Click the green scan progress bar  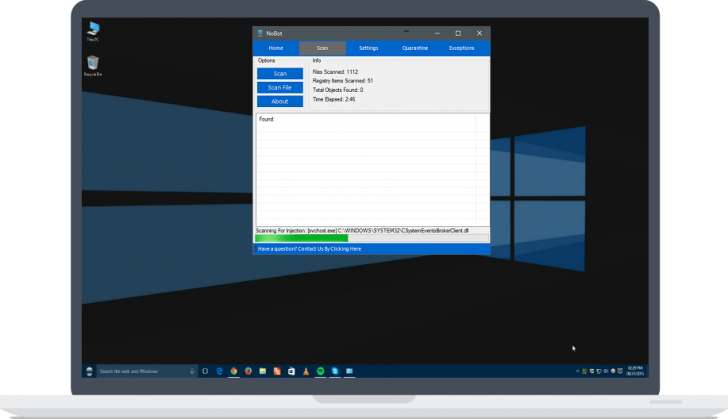click(371, 238)
